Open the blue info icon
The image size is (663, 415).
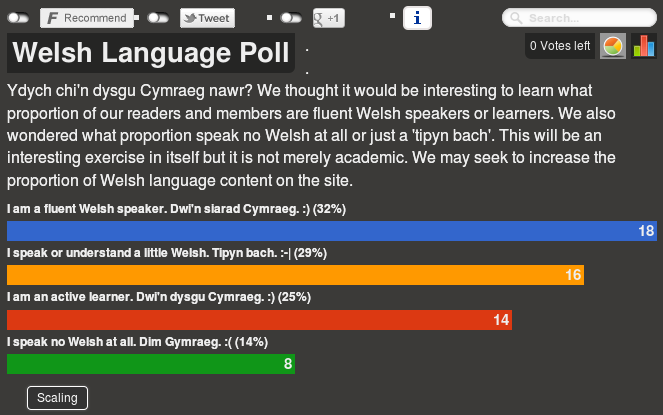click(x=417, y=18)
